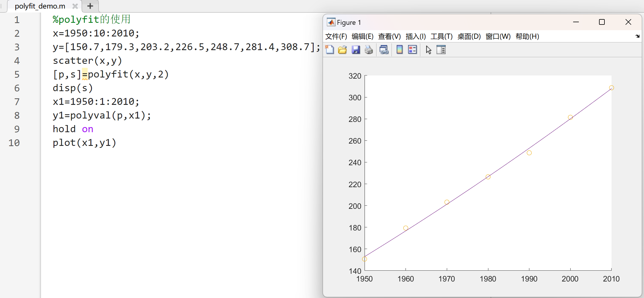The image size is (644, 298).
Task: Click the y-axis tick label 320
Action: 355,76
